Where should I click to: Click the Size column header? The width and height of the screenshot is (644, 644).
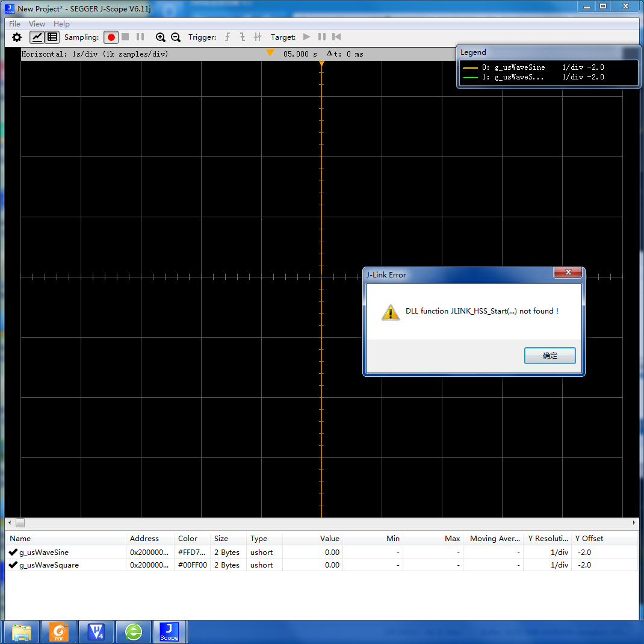tap(228, 539)
